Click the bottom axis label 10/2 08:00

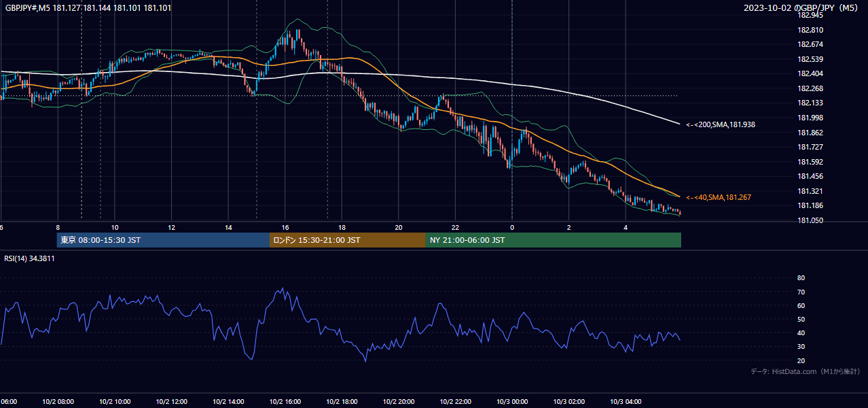(58, 402)
